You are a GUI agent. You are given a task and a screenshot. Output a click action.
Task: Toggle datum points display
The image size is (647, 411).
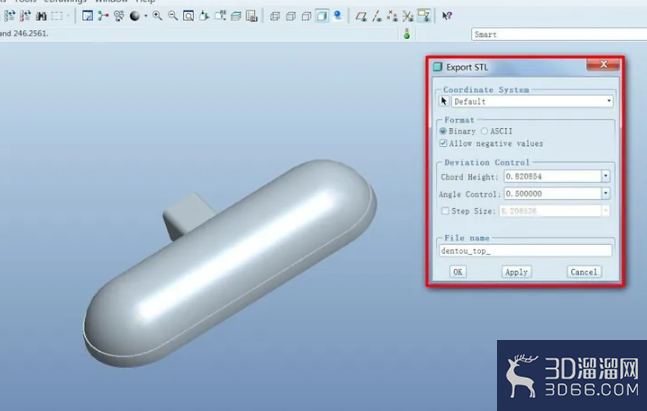[x=392, y=16]
